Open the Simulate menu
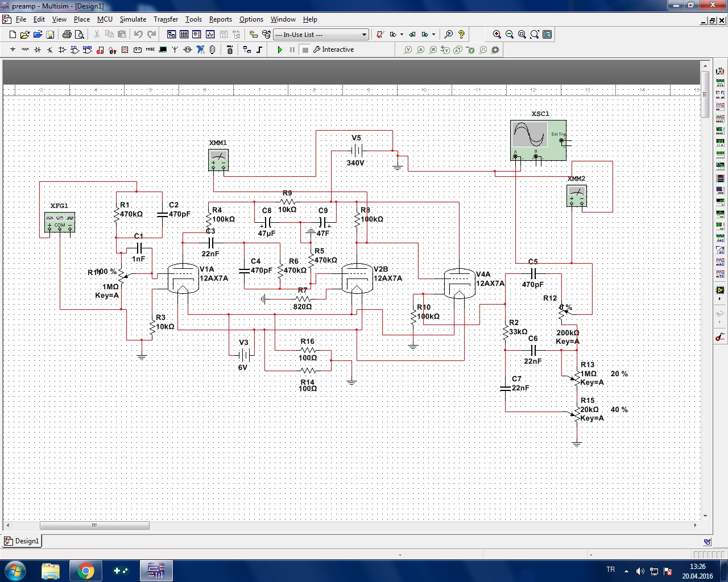Screen dimensions: 728x582 pos(133,19)
